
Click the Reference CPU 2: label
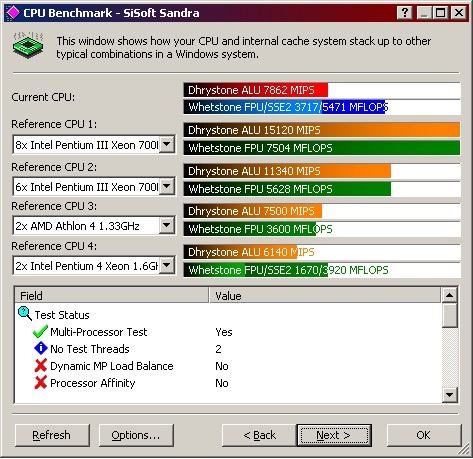pos(54,167)
